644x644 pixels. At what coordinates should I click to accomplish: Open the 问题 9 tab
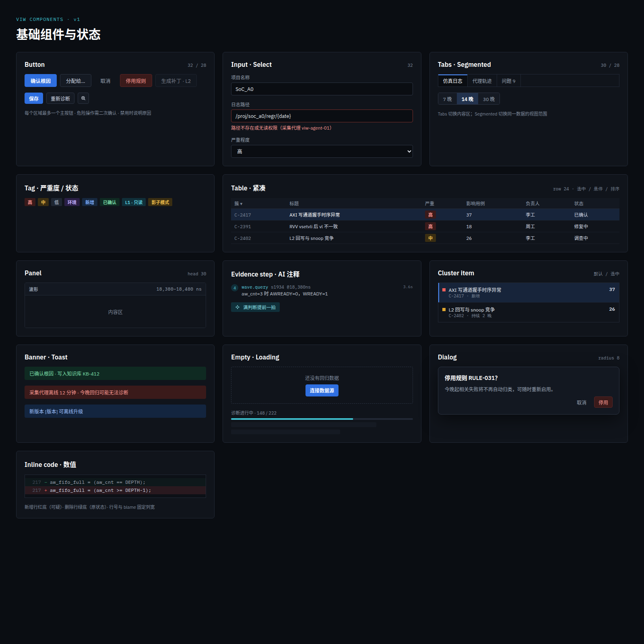tap(509, 80)
